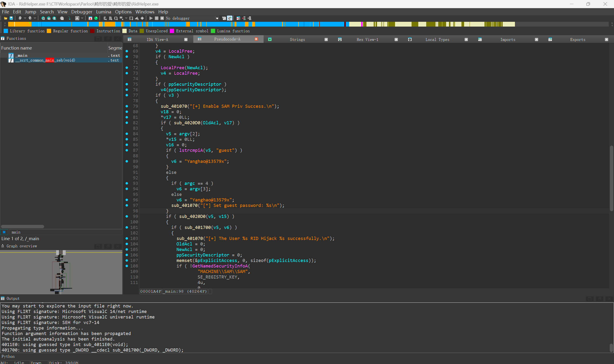Expand the jump back history arrow
Viewport: 614px width, 364px height.
pyautogui.click(x=25, y=18)
